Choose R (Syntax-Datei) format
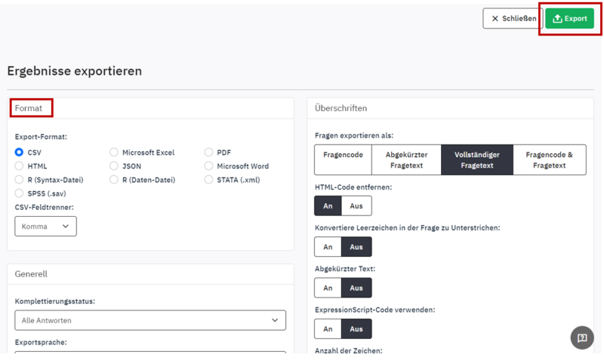The image size is (604, 364). tap(19, 180)
